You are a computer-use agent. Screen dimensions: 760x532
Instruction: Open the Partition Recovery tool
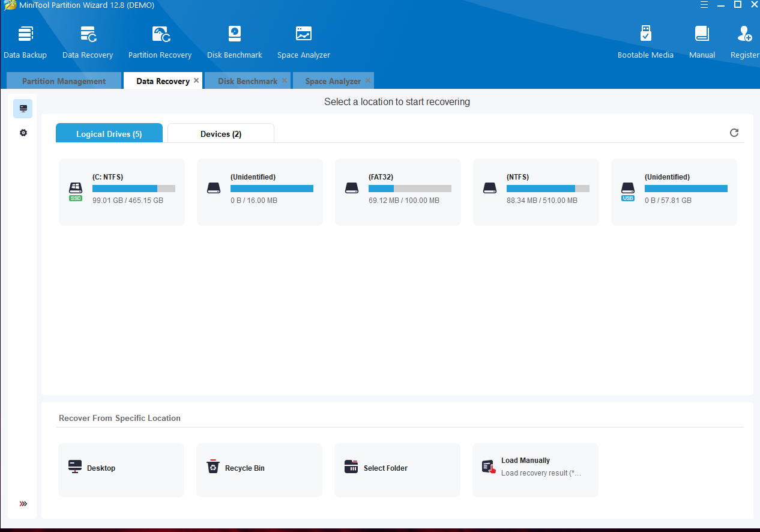[x=160, y=42]
